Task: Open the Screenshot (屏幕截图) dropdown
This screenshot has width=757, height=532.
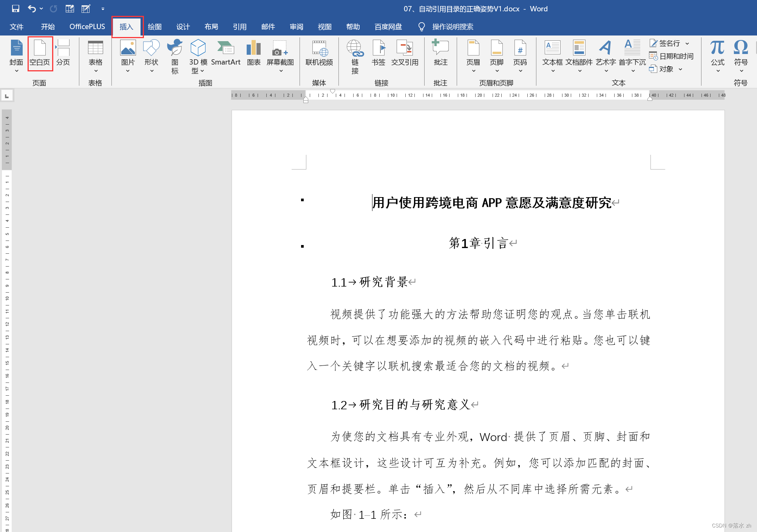Action: [280, 71]
